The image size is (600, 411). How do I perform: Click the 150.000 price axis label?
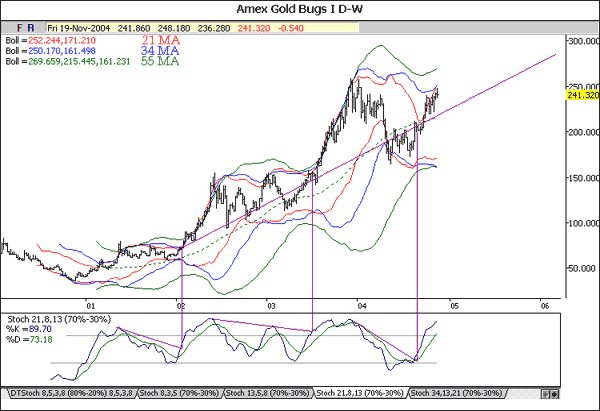(584, 178)
